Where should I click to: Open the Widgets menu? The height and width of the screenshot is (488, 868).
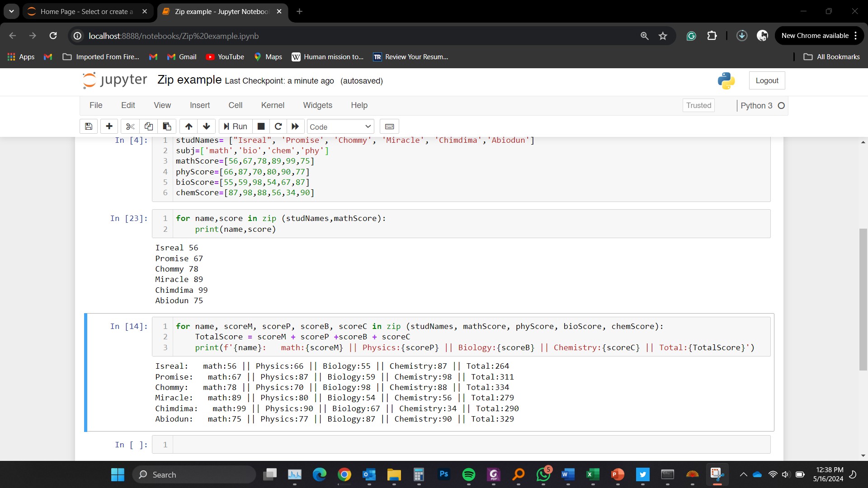(x=317, y=105)
